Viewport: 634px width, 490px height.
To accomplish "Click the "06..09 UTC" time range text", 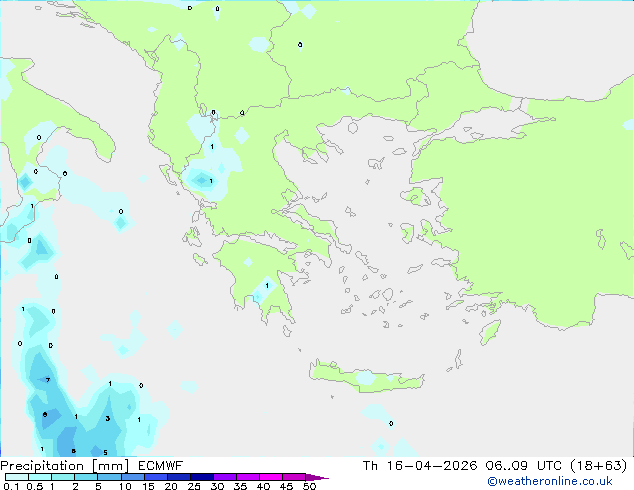I will (524, 466).
